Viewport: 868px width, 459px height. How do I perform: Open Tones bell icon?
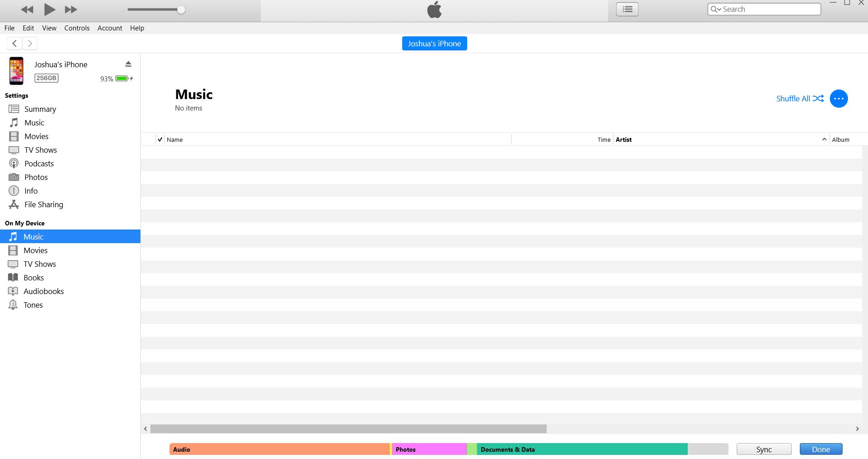13,305
